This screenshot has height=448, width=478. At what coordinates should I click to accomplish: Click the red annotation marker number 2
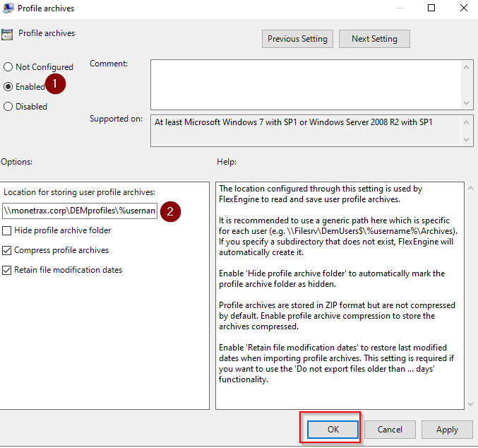pos(169,211)
